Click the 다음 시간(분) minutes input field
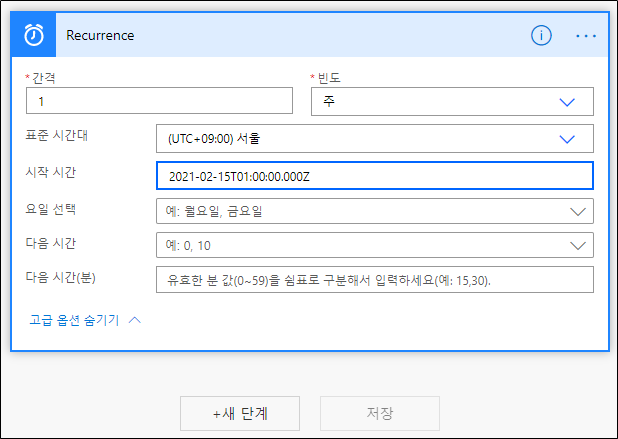The image size is (618, 439). pyautogui.click(x=375, y=280)
